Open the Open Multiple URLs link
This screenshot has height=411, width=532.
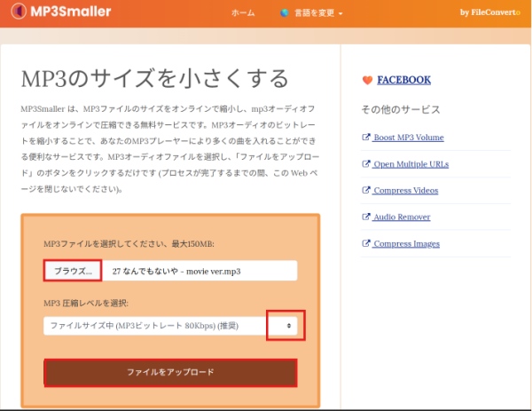click(411, 164)
